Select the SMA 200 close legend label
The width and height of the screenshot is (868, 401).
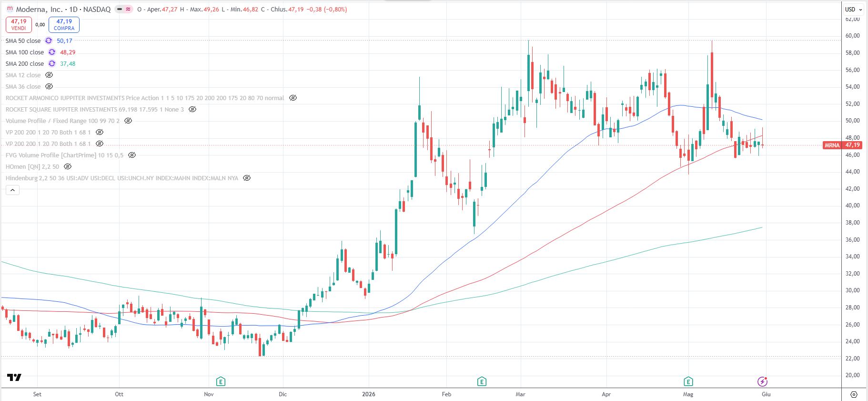[x=25, y=64]
